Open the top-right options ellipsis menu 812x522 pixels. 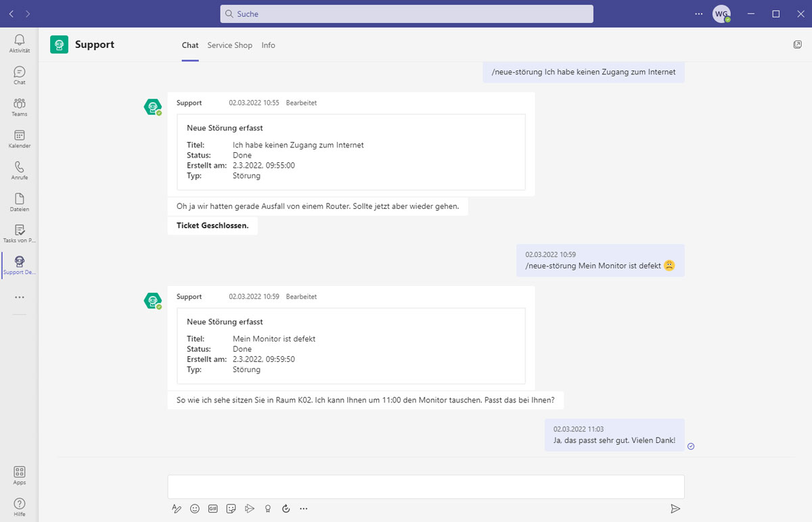pyautogui.click(x=698, y=14)
